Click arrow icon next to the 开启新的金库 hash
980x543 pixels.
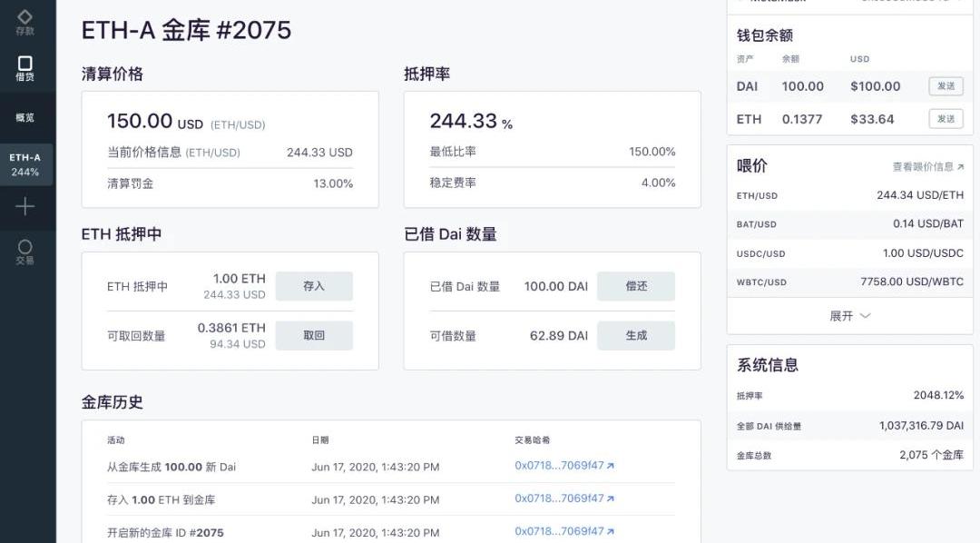tap(611, 531)
